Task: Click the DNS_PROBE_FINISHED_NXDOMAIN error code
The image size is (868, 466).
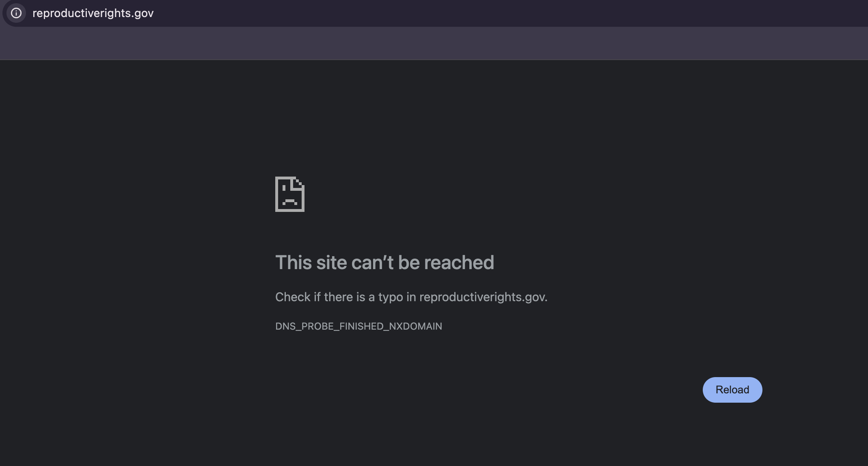Action: coord(358,326)
